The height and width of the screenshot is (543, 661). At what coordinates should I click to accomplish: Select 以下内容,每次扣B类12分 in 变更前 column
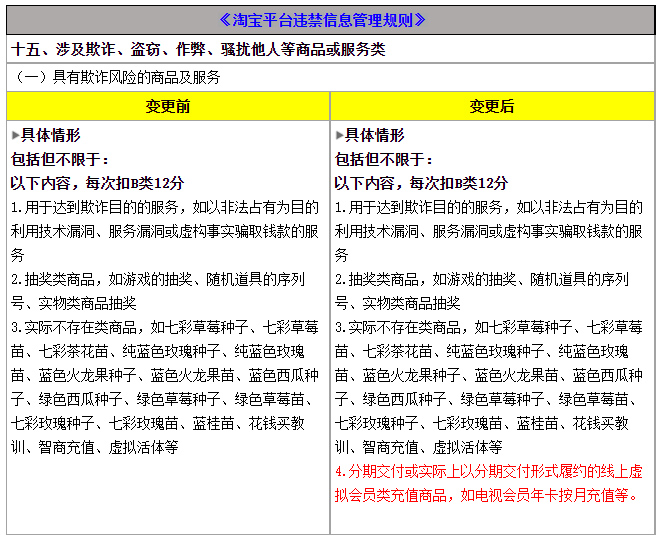97,183
